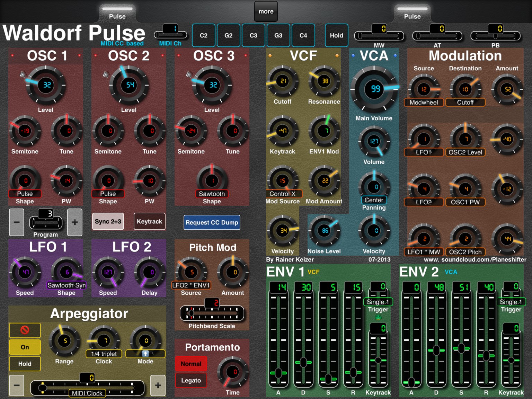Click the Arpeggiator off prohibition icon
The image size is (532, 399).
coord(25,330)
